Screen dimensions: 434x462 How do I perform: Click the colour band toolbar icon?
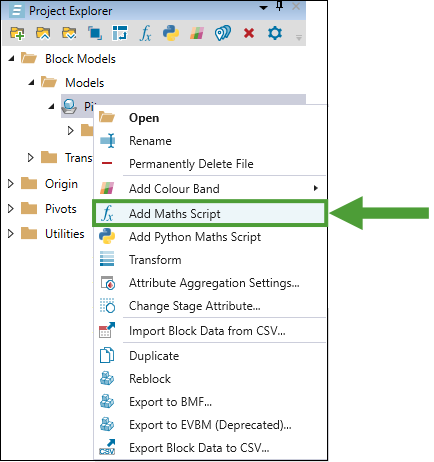[x=197, y=33]
